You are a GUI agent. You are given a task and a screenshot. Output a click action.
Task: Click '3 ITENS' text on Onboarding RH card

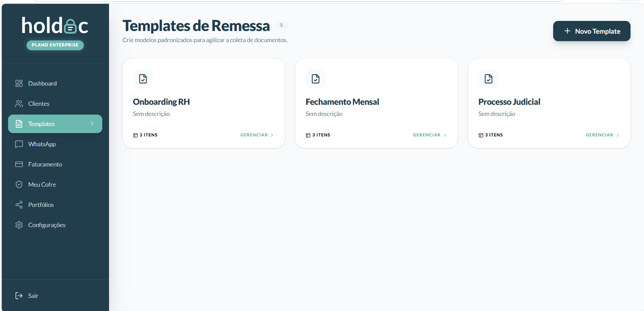coord(148,135)
